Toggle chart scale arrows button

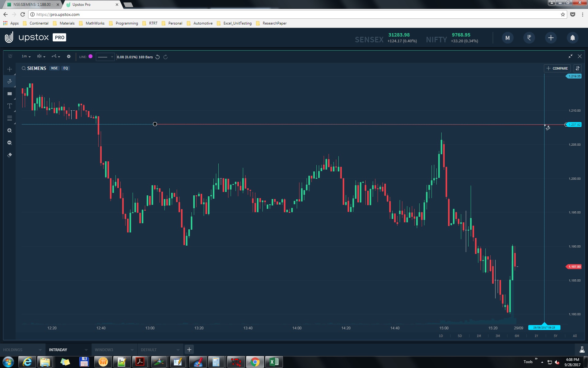577,68
